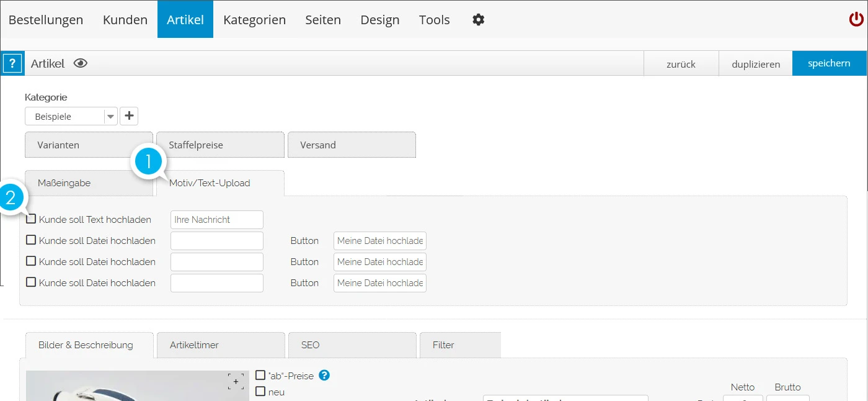Open settings via the gear icon
Screen dimensions: 868x401
click(x=478, y=20)
